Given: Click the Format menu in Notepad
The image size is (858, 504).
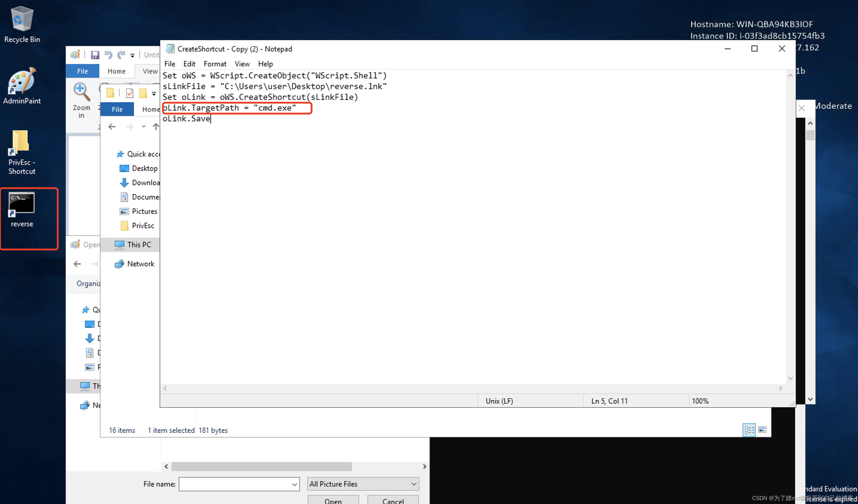Looking at the screenshot, I should 214,64.
